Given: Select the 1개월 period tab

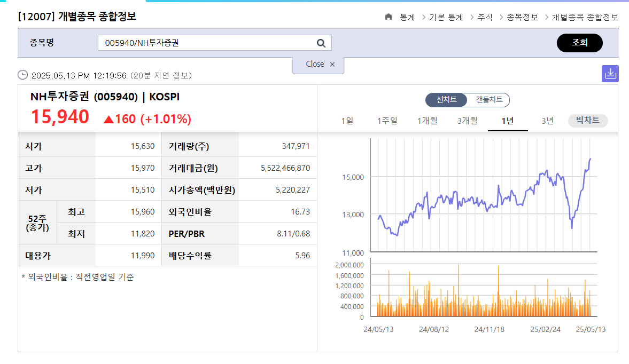Looking at the screenshot, I should pos(426,121).
